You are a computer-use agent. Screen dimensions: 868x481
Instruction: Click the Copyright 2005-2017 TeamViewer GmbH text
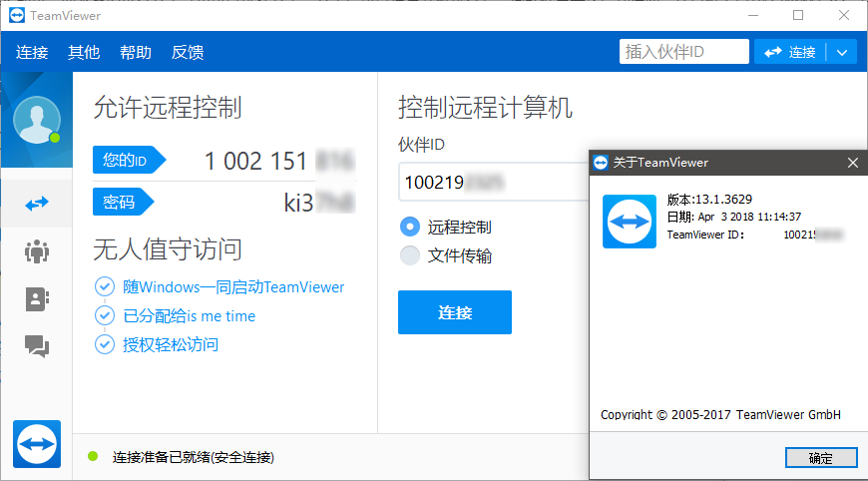point(720,414)
